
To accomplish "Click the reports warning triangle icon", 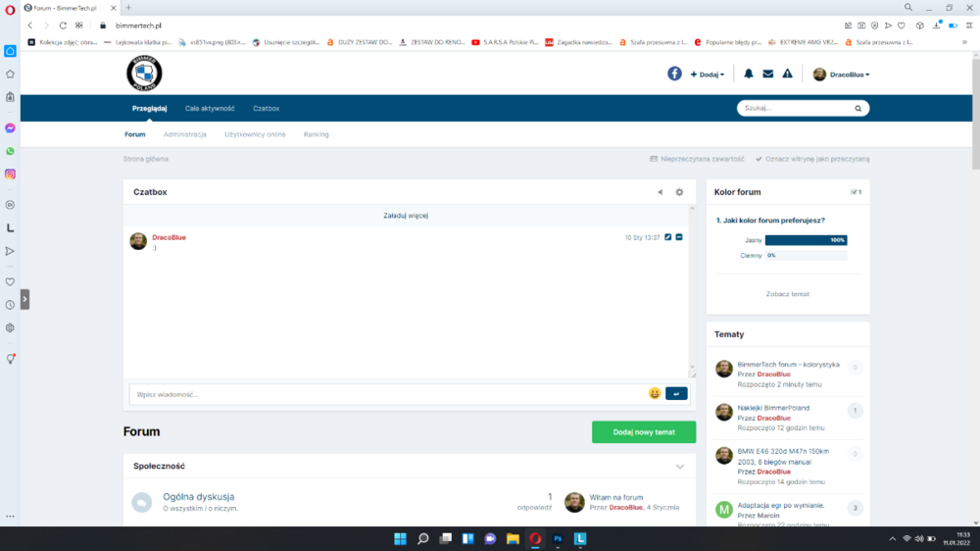I will tap(788, 74).
